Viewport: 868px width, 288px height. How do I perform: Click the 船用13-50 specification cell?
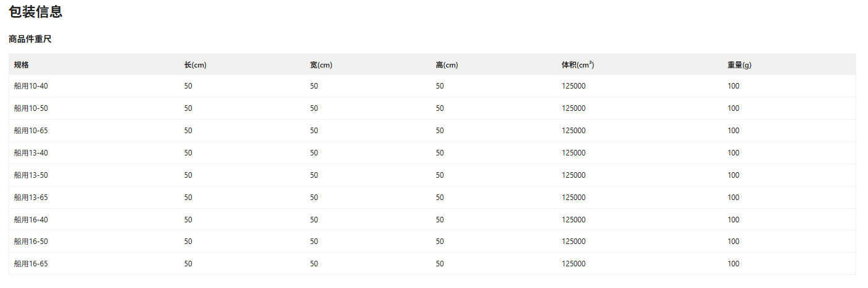(31, 175)
